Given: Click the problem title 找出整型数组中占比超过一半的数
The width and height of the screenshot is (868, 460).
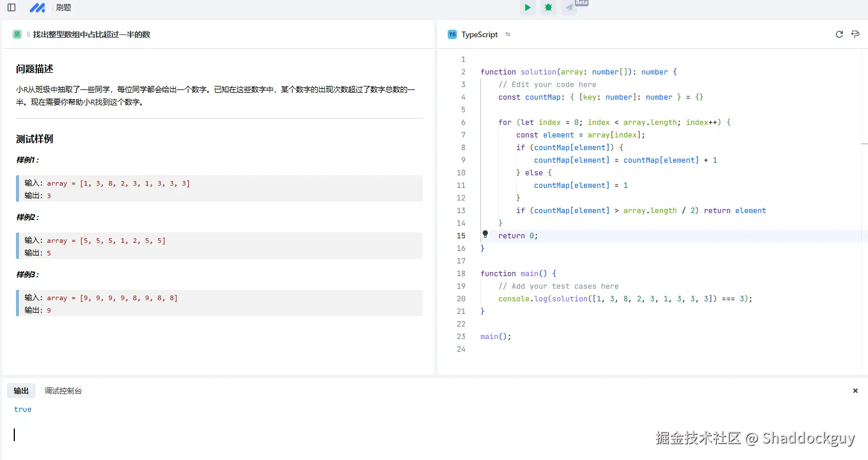Looking at the screenshot, I should click(x=92, y=34).
